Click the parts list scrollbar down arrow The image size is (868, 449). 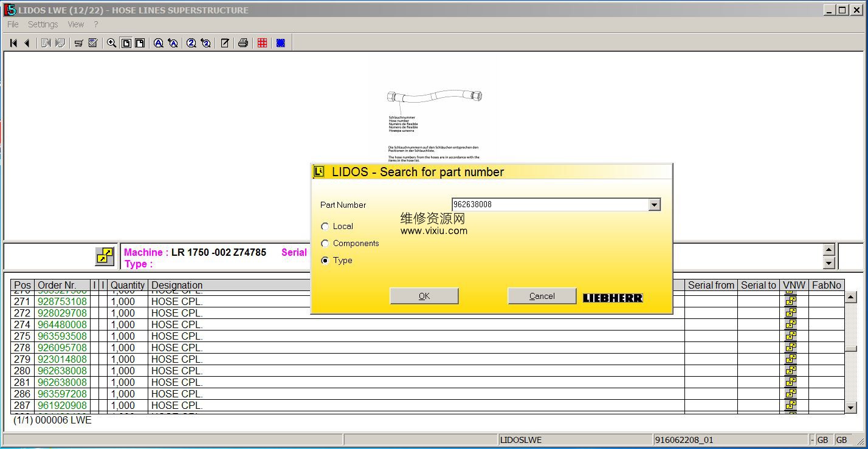pos(851,408)
